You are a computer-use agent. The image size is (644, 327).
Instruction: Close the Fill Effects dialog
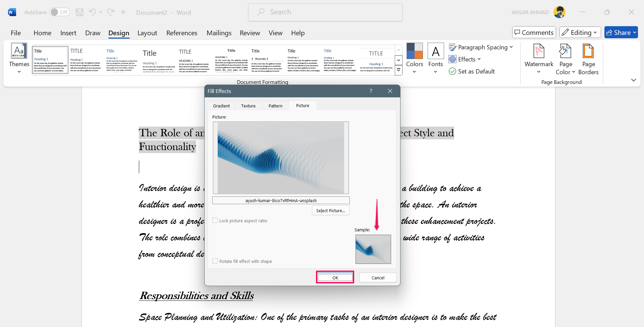coord(390,91)
